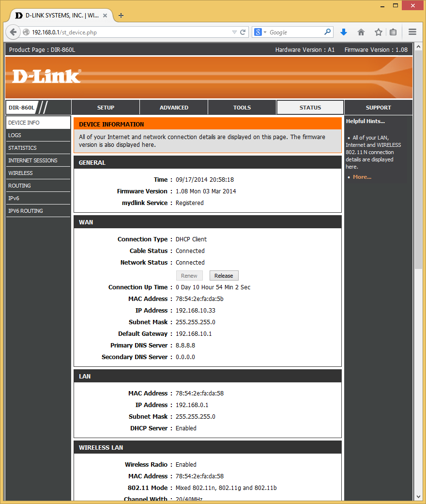Click the site identity globe icon
Screen dimensions: 426x504
tap(26, 32)
